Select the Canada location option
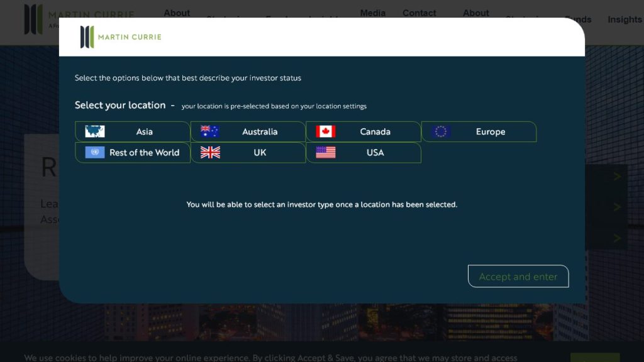Image resolution: width=644 pixels, height=362 pixels. (x=364, y=132)
